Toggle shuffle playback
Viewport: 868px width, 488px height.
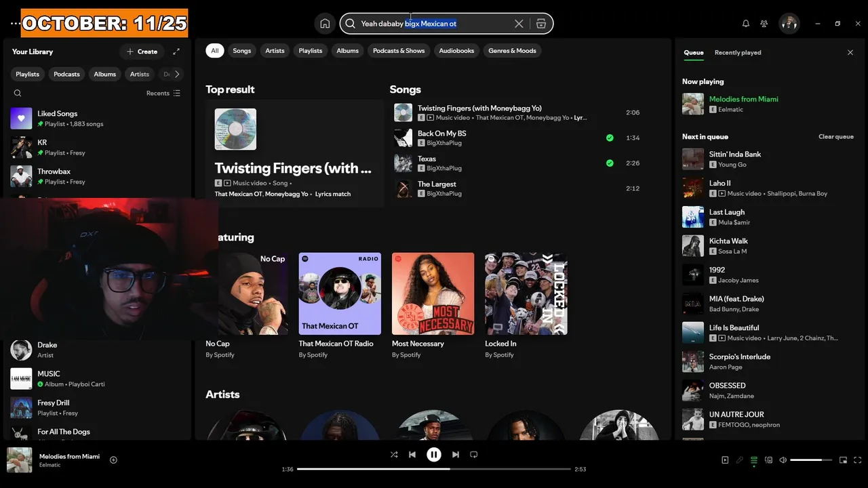click(x=394, y=455)
